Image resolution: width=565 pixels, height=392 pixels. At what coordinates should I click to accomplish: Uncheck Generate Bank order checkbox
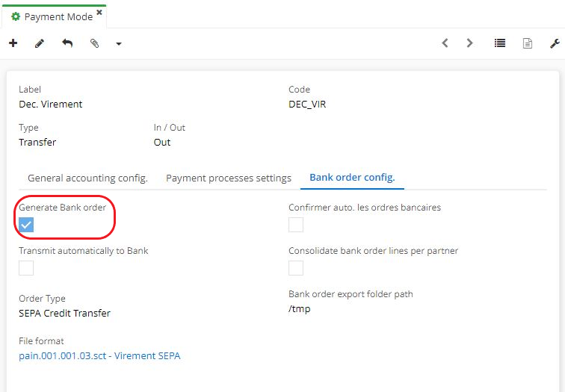tap(26, 225)
